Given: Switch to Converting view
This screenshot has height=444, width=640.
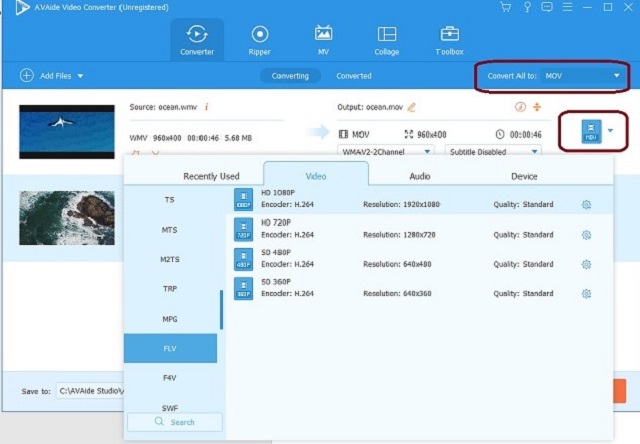Looking at the screenshot, I should (x=290, y=76).
